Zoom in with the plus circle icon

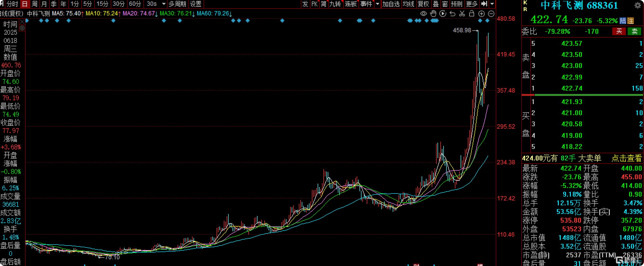(482, 14)
